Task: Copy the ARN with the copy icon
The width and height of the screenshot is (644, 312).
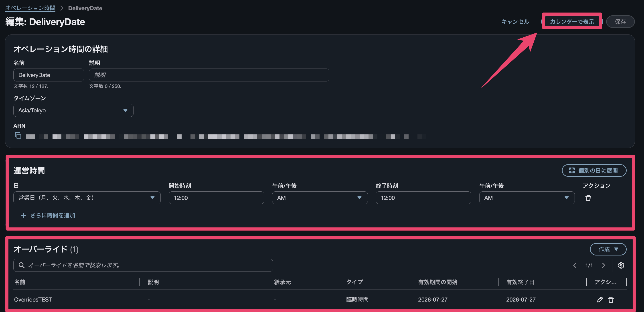Action: (18, 135)
